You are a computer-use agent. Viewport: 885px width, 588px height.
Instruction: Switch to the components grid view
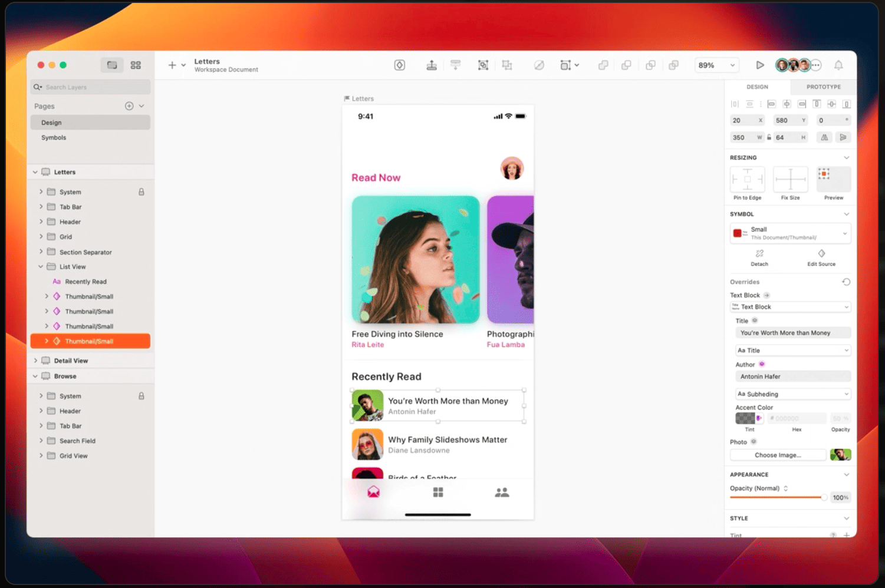pyautogui.click(x=136, y=65)
